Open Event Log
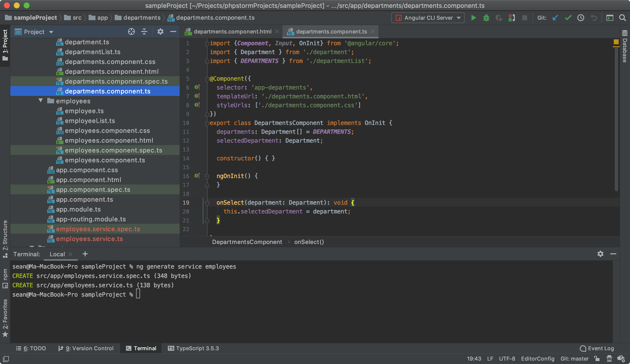The image size is (630, 364). (597, 348)
